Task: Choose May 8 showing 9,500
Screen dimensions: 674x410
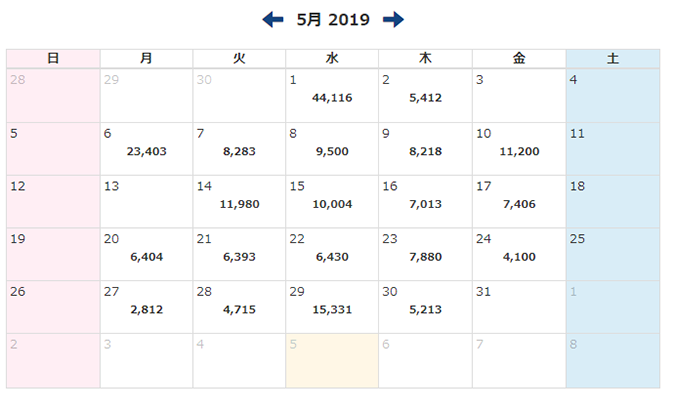Action: [332, 149]
